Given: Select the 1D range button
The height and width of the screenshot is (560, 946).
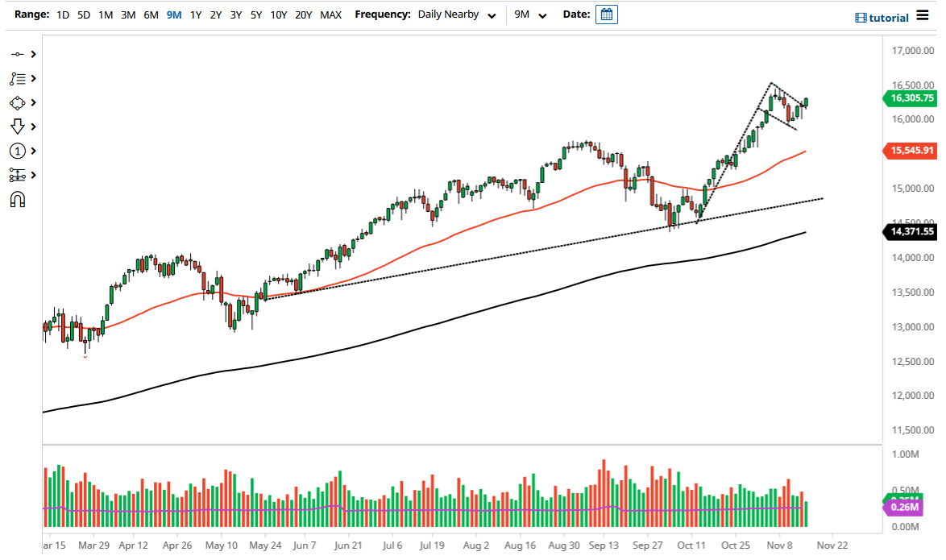Looking at the screenshot, I should [x=62, y=15].
